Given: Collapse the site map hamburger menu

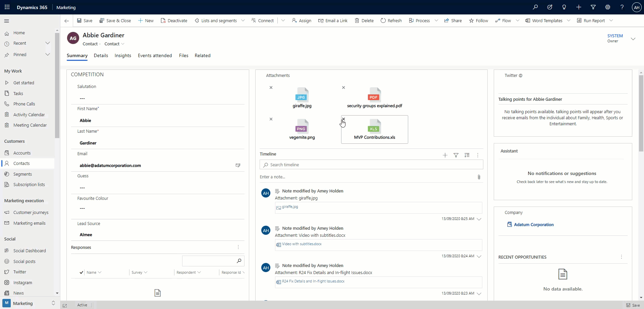Looking at the screenshot, I should pyautogui.click(x=6, y=21).
